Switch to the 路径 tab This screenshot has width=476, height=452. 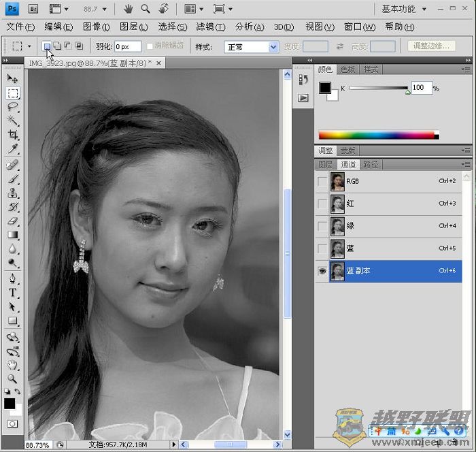point(371,164)
